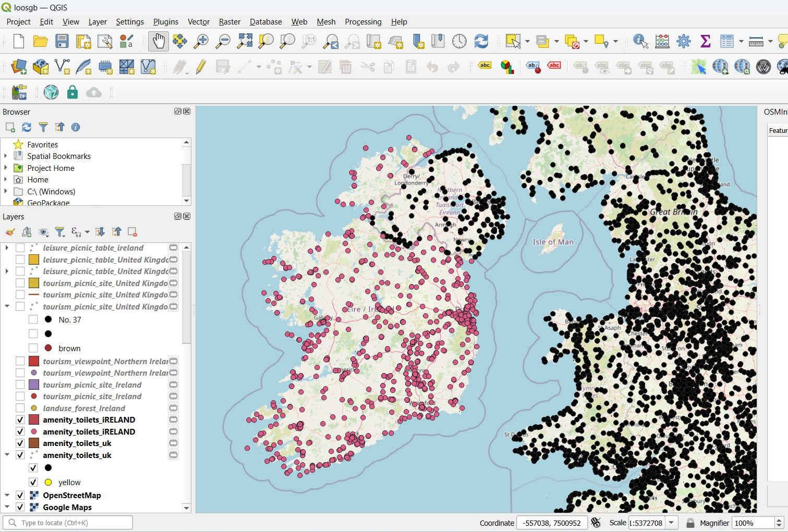Click the yellow Layer Labeling Options icon
This screenshot has width=788, height=532.
tap(485, 66)
